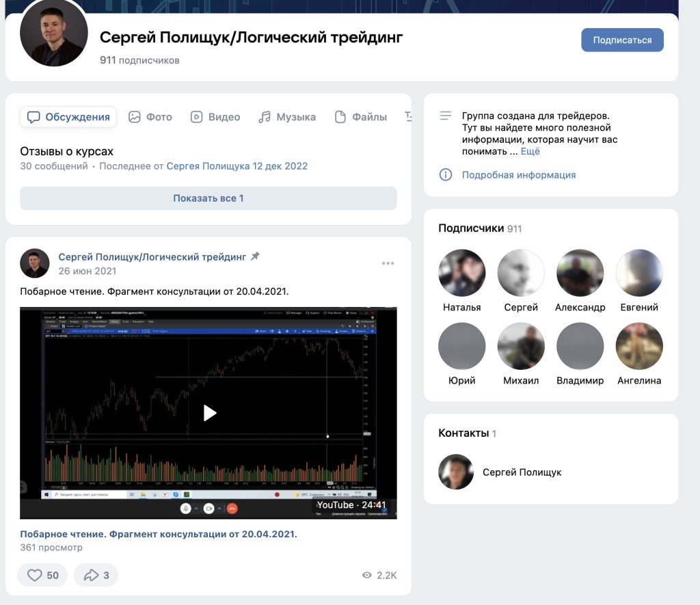Switch to the Фото tab
Screen dimensions: 700x605
(x=150, y=117)
